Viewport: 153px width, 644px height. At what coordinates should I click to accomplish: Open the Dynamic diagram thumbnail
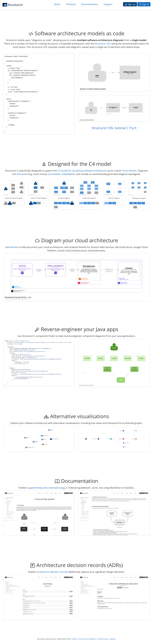(x=114, y=188)
